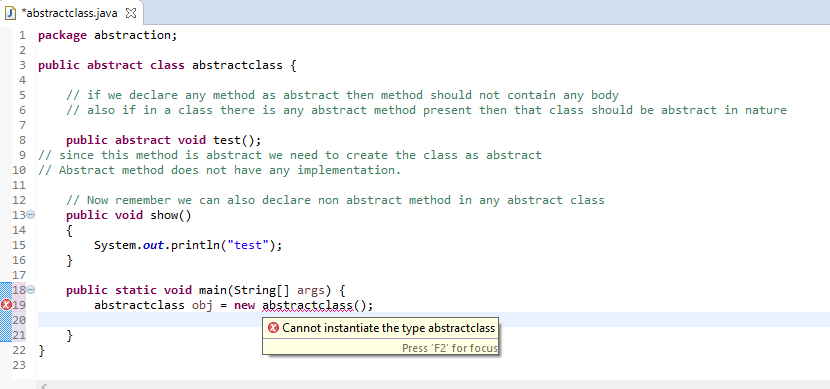Viewport: 830px width, 389px height.
Task: Click the 'Cannot instantiate the type abstractclass' message
Action: click(389, 328)
